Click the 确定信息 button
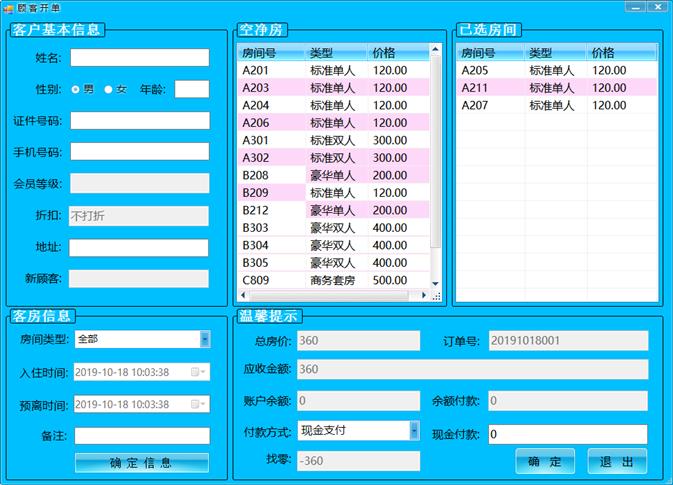 coord(141,463)
